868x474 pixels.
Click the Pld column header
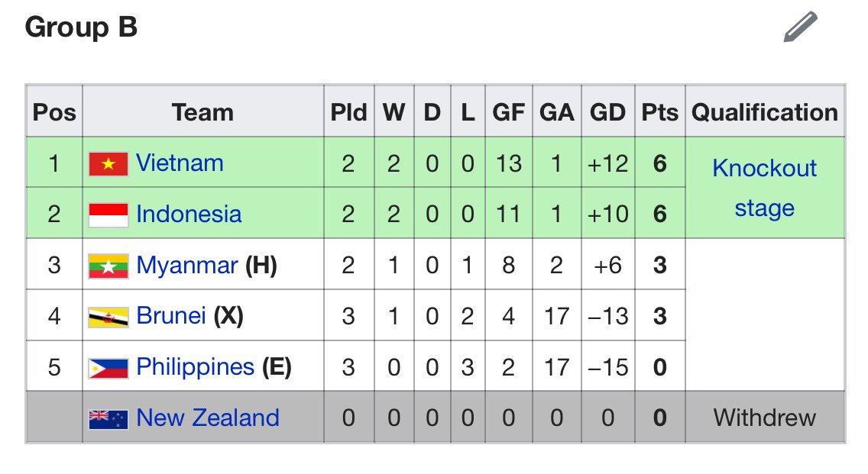[348, 112]
